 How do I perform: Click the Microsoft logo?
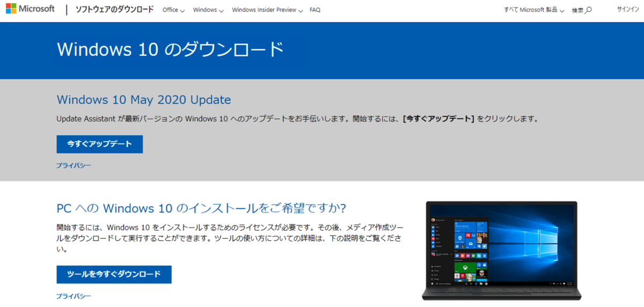tap(30, 9)
